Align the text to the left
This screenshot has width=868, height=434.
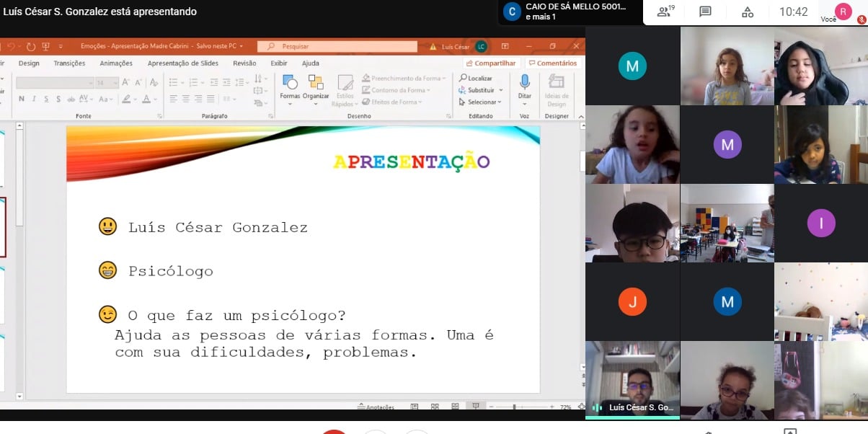[174, 99]
